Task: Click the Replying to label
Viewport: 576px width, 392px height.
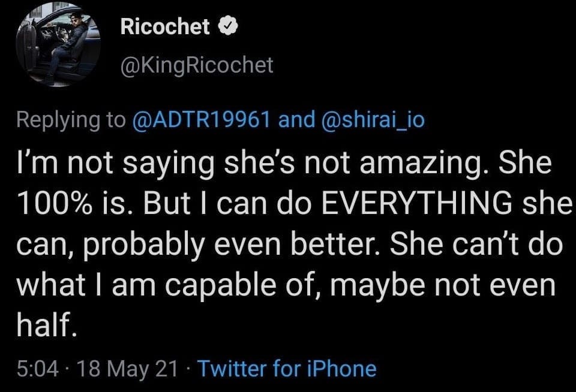Action: pyautogui.click(x=68, y=120)
